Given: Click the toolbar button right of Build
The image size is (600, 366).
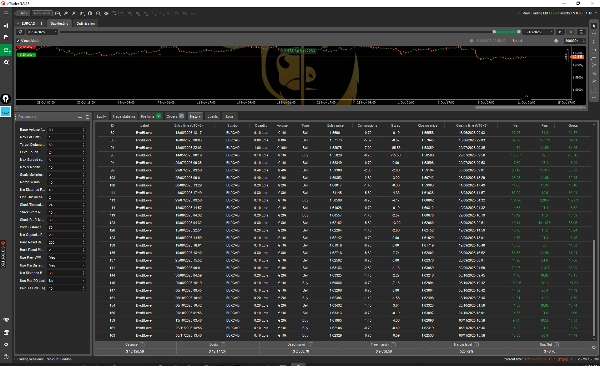Looking at the screenshot, I should tap(42, 13).
